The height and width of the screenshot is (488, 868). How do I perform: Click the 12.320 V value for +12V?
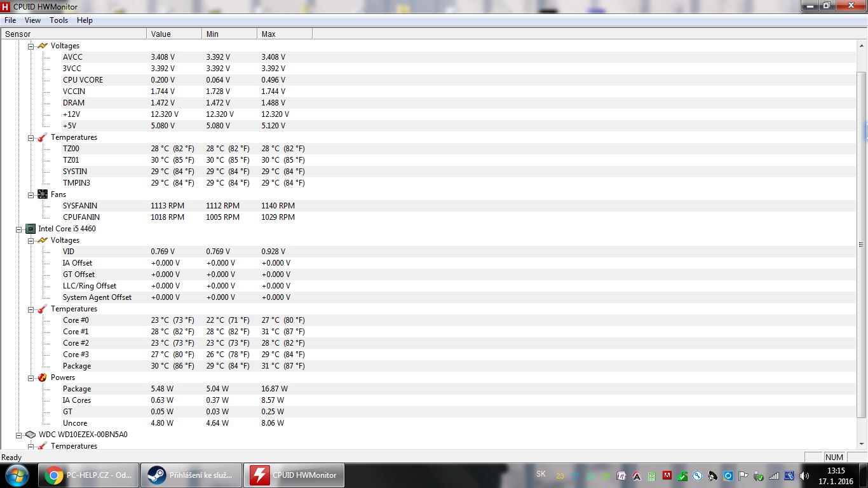click(x=165, y=114)
